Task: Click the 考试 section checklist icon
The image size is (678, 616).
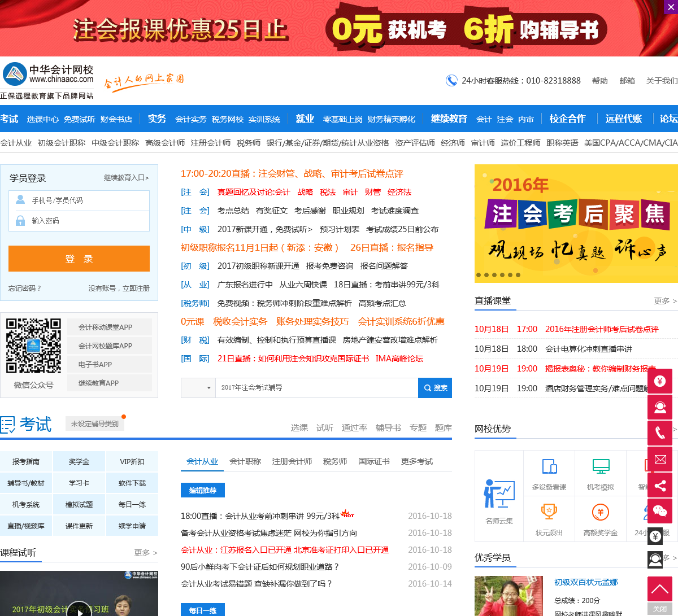Action: [x=8, y=425]
